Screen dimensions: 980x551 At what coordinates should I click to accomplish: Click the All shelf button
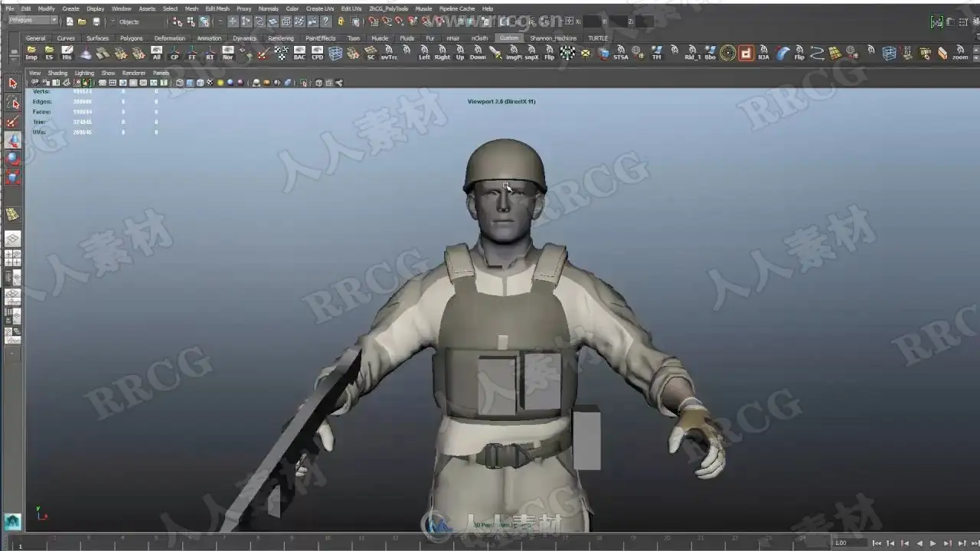point(156,53)
